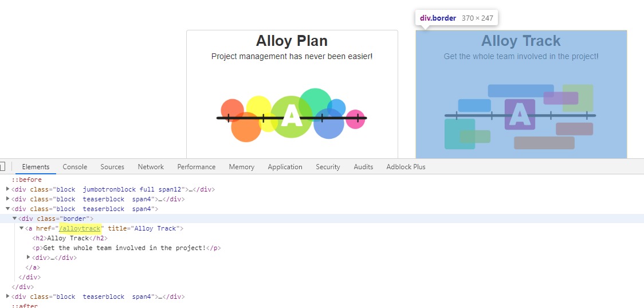644x308 pixels.
Task: Click the /alloytrack href link
Action: click(x=80, y=228)
